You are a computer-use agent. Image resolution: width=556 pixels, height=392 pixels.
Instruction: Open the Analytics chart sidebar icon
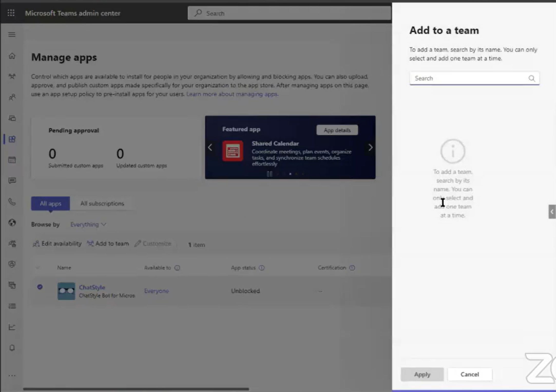point(12,327)
